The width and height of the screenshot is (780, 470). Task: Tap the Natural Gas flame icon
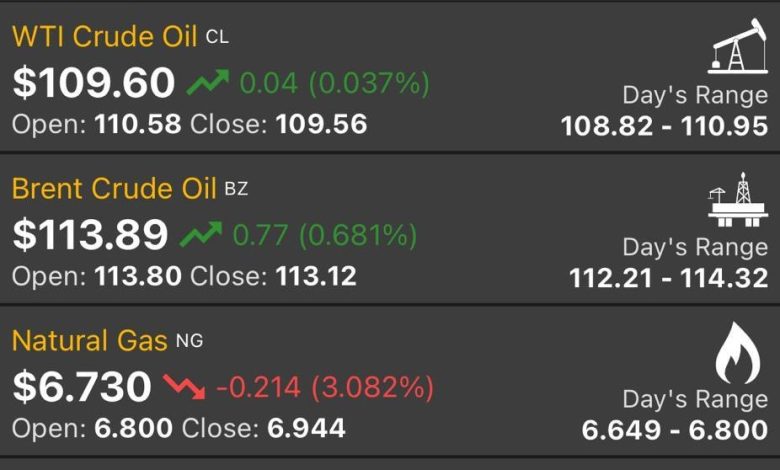point(738,353)
